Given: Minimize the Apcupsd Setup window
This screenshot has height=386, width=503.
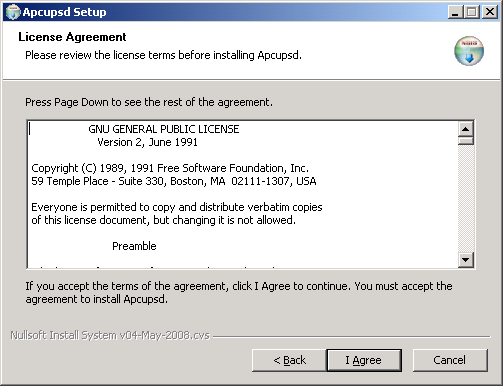Looking at the screenshot, I should 455,12.
